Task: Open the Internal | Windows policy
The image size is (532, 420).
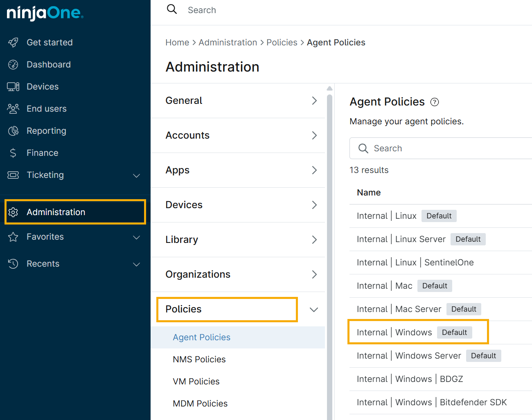Action: tap(394, 332)
